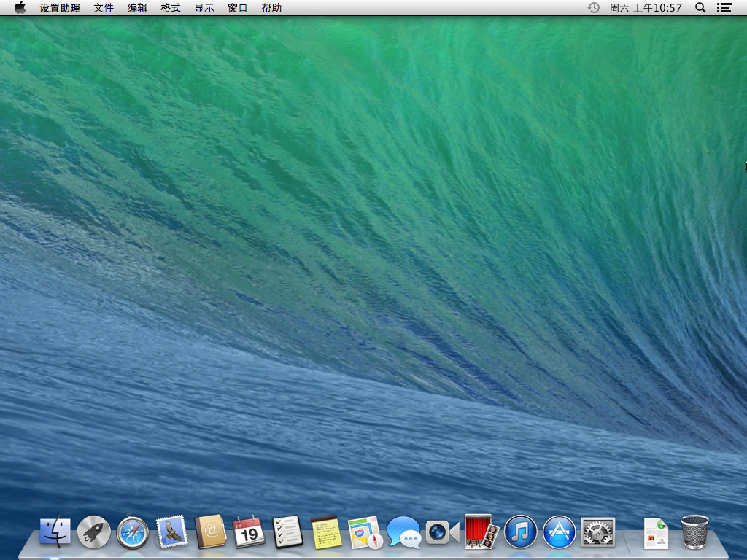Open the 编辑 menu
747x560 pixels.
tap(137, 7)
